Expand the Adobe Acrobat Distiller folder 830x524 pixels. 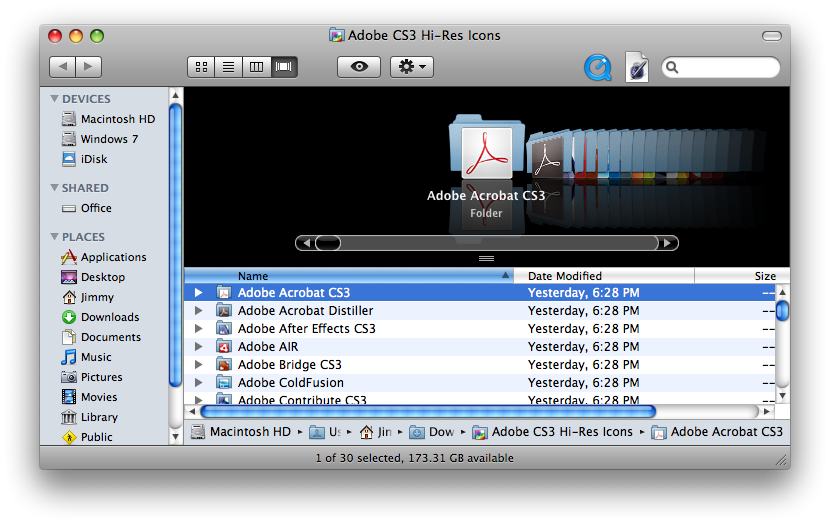coord(199,311)
